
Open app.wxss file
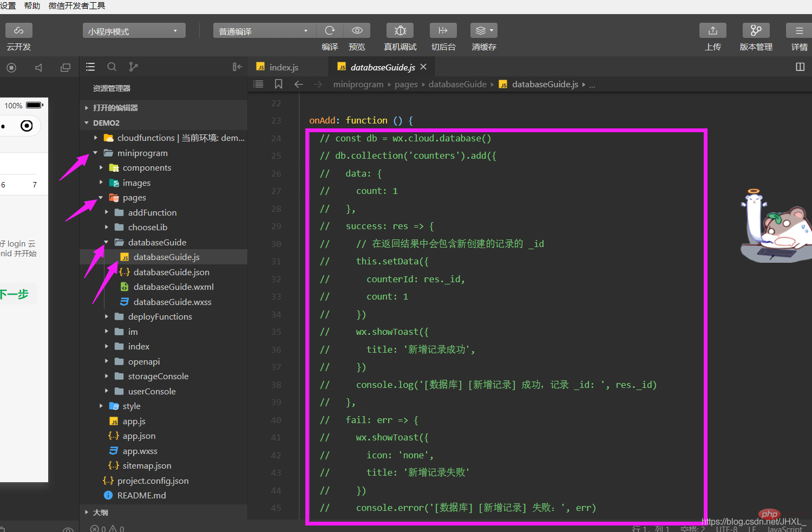163,451
